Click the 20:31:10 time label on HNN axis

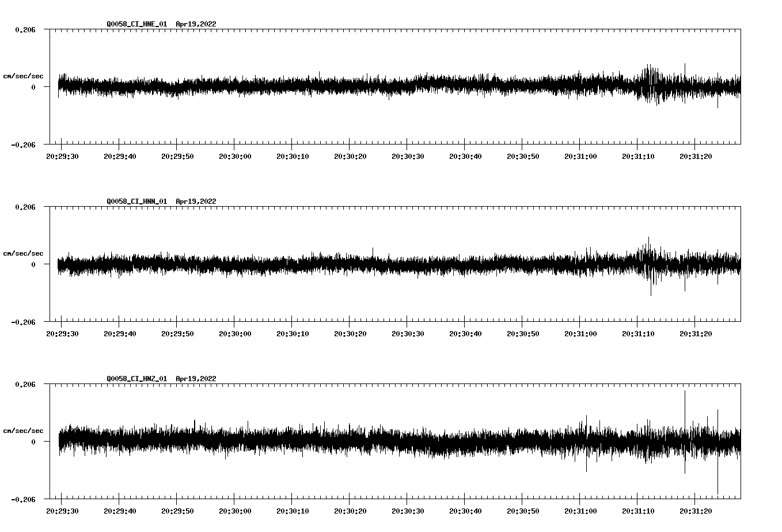pos(638,334)
